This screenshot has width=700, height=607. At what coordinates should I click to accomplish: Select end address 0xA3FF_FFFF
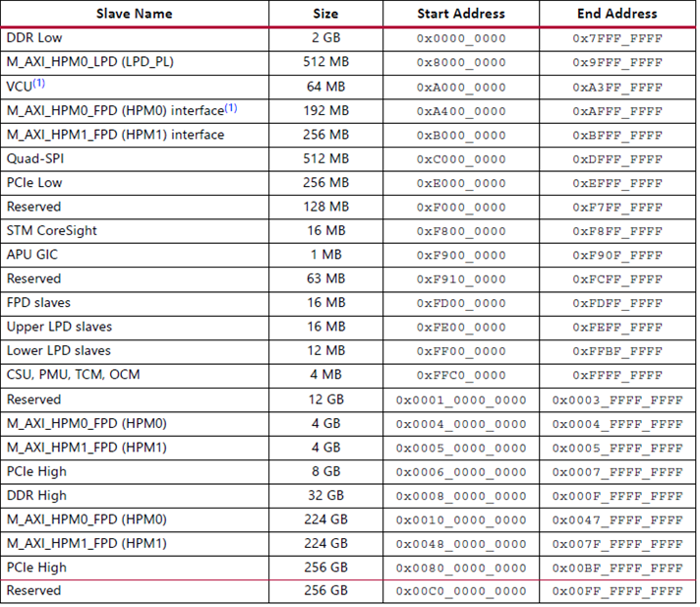point(617,88)
